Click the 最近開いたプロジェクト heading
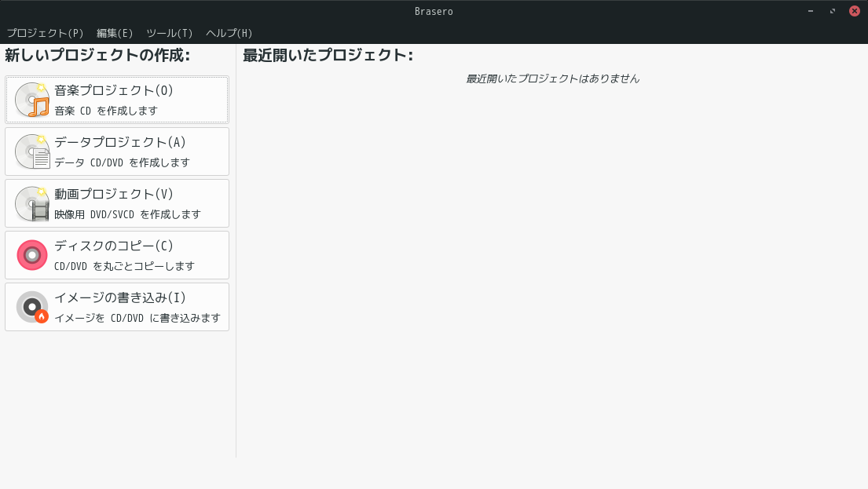 [328, 55]
